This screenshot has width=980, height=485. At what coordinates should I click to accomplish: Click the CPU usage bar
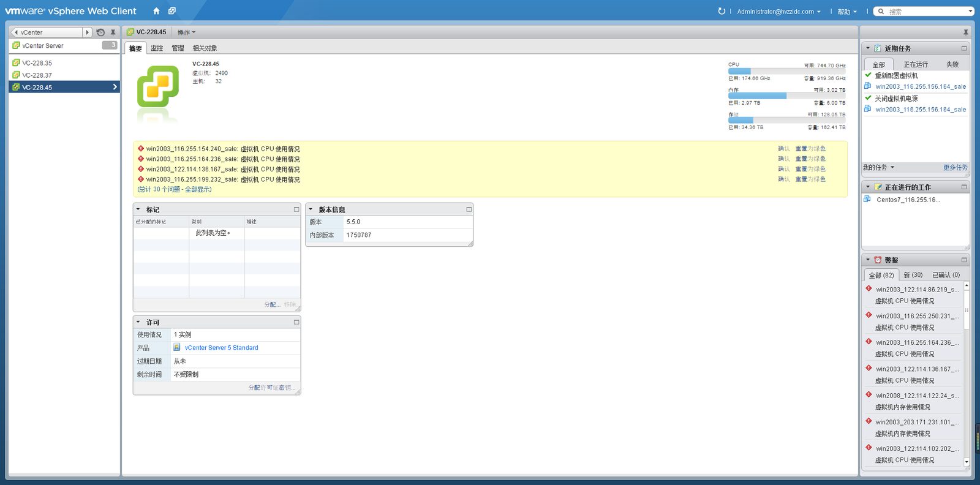click(786, 72)
